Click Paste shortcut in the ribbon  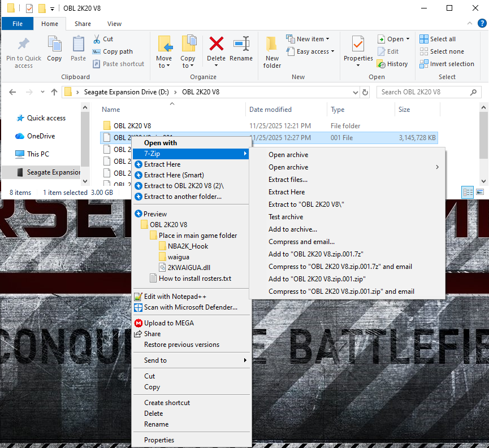point(119,64)
